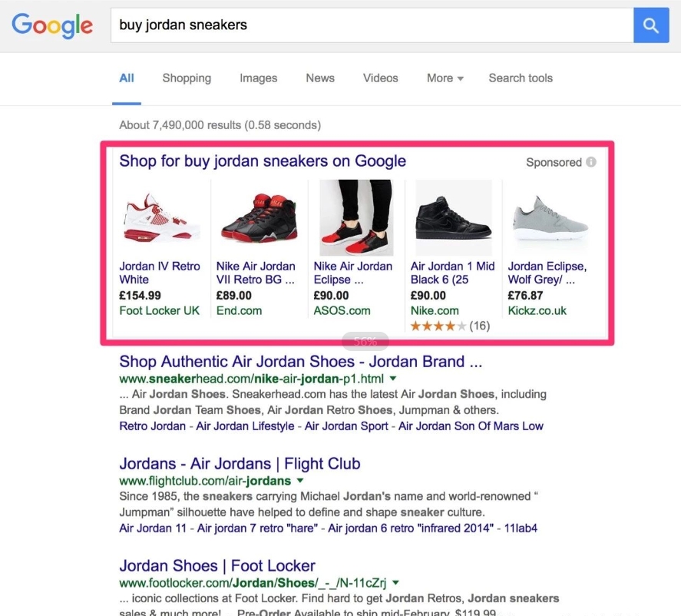Switch to the Shopping tab
The height and width of the screenshot is (616, 681).
pyautogui.click(x=187, y=78)
